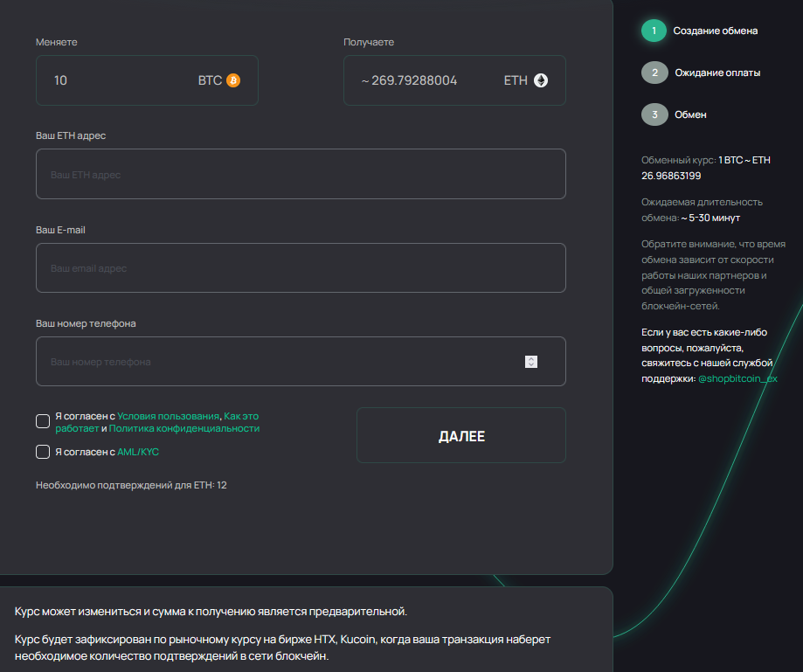Open the Условия пользования link
Image resolution: width=803 pixels, height=672 pixels.
click(x=168, y=416)
